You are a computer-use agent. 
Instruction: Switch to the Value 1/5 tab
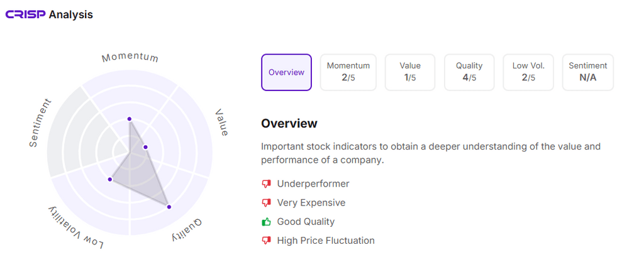coord(410,72)
